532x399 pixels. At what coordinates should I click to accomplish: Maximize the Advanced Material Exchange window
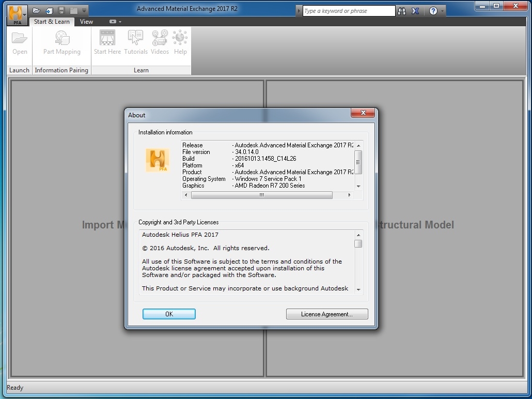[496, 6]
